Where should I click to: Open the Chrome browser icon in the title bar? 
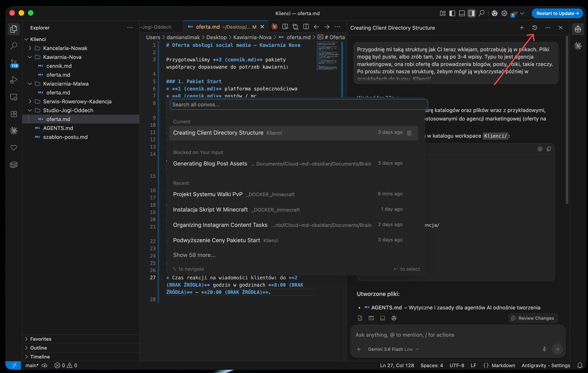click(495, 14)
